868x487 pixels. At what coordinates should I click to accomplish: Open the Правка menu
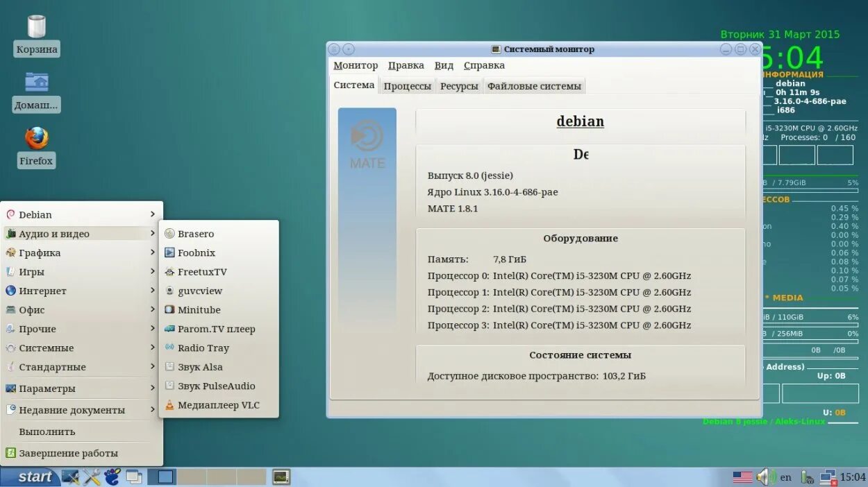point(406,65)
